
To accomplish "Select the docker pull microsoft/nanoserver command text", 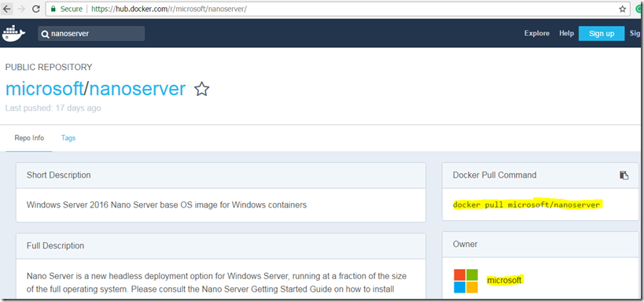I will (x=527, y=204).
